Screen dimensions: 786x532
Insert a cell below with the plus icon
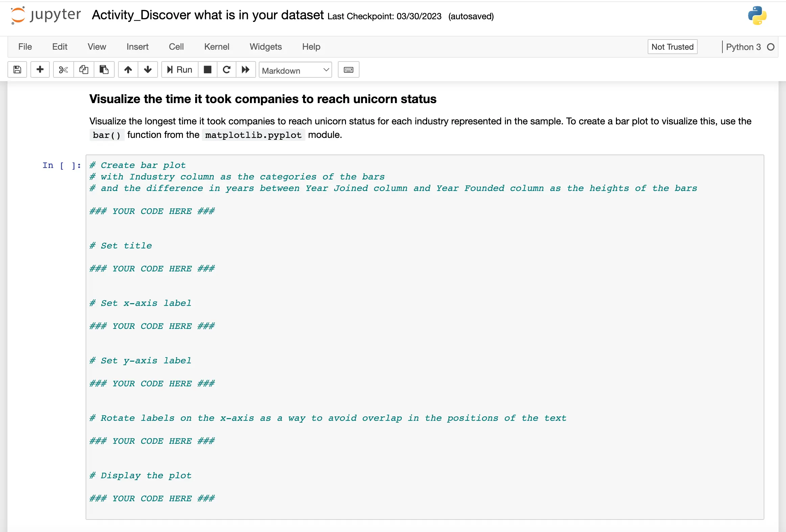click(40, 70)
